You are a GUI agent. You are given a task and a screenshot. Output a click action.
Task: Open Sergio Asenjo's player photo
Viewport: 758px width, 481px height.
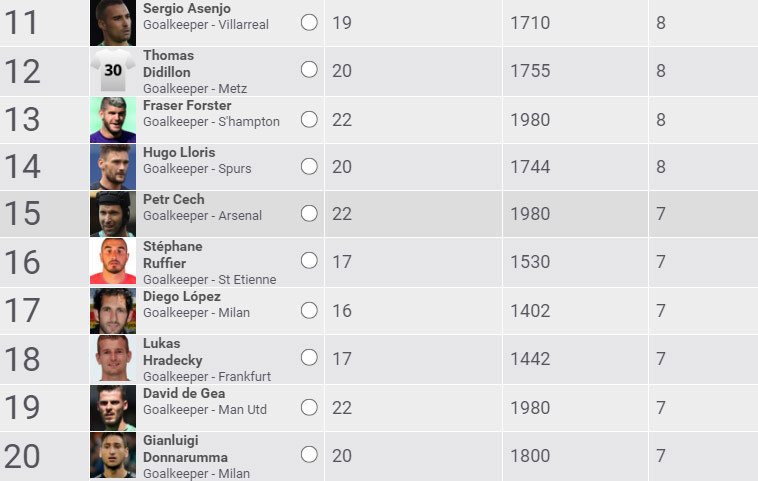click(112, 22)
